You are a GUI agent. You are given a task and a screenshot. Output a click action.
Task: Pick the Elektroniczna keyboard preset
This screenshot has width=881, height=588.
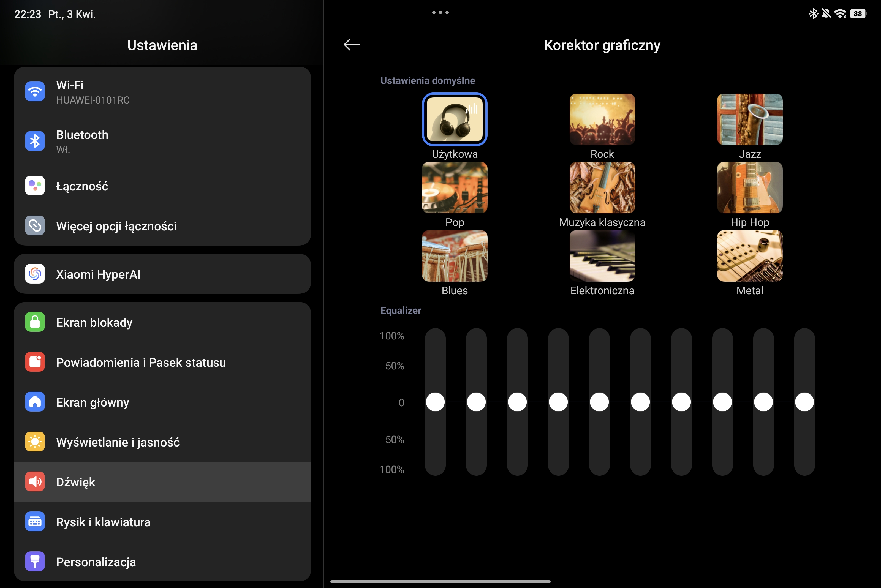(602, 256)
